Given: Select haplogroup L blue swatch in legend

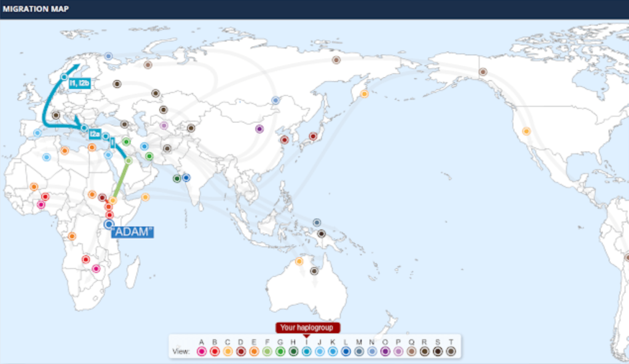Looking at the screenshot, I should click(x=346, y=351).
